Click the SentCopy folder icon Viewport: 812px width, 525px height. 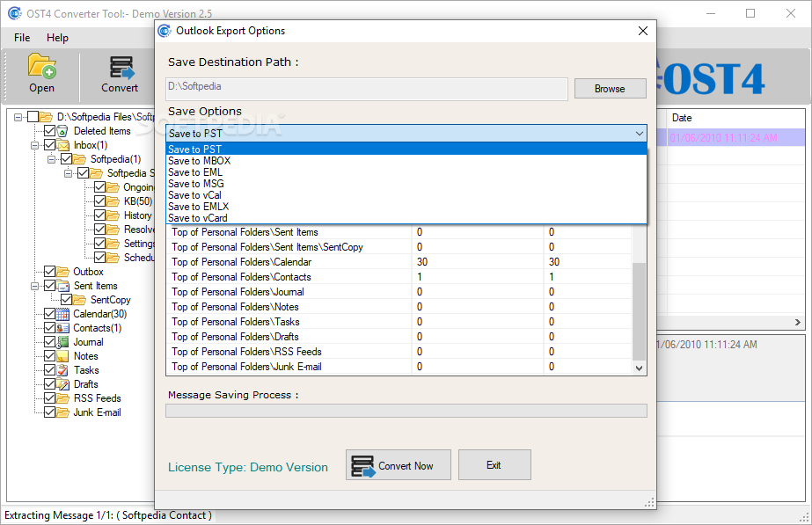[x=79, y=300]
